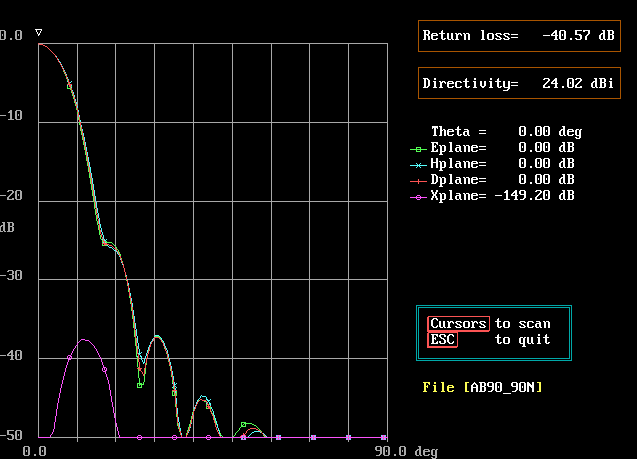Click the dB unit label on vertical axis
Viewport: 637px width, 459px height.
tap(8, 226)
